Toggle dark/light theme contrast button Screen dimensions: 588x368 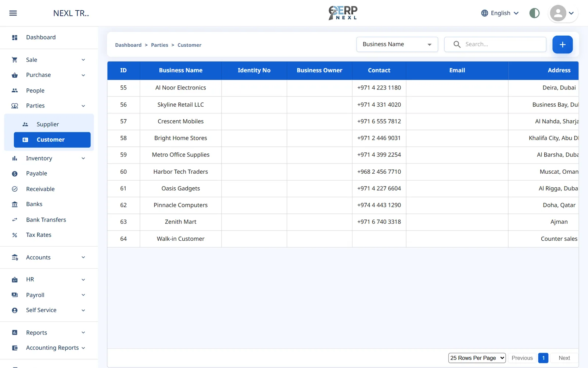click(x=534, y=13)
